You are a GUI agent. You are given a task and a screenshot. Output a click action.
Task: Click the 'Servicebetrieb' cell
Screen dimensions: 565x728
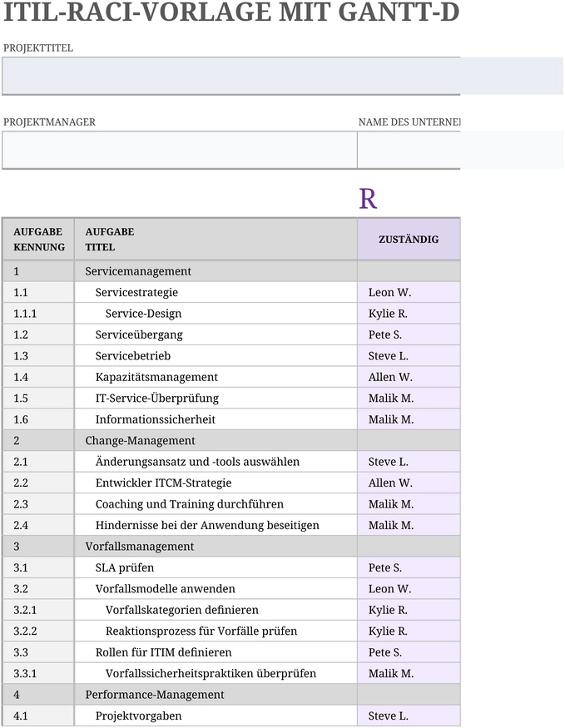(216, 355)
